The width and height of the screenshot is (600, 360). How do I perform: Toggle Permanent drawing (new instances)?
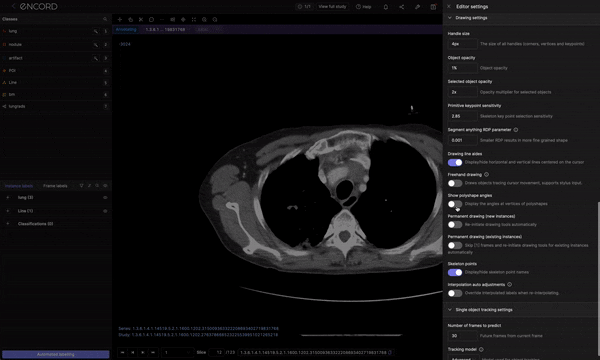click(x=455, y=225)
